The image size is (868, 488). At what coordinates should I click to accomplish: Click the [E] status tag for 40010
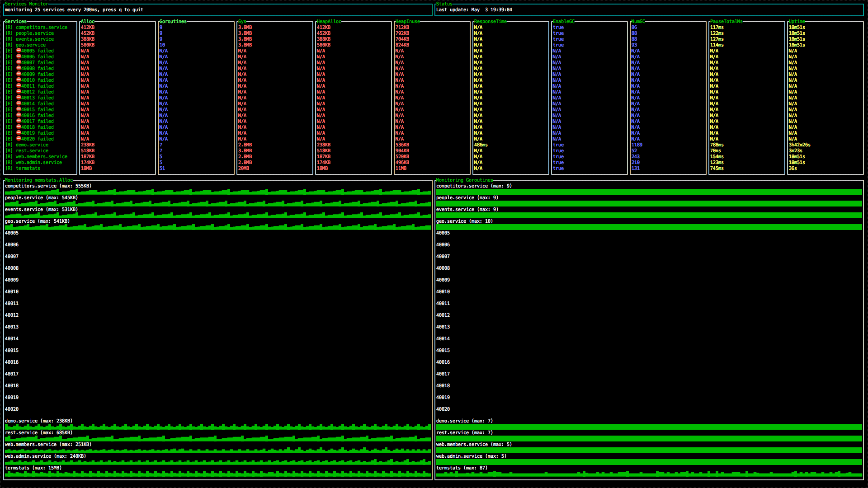(x=9, y=80)
